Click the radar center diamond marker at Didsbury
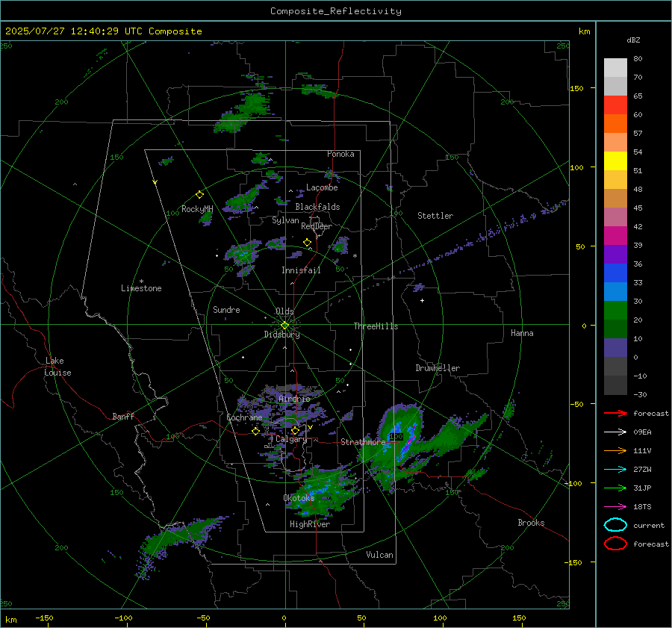 284,326
